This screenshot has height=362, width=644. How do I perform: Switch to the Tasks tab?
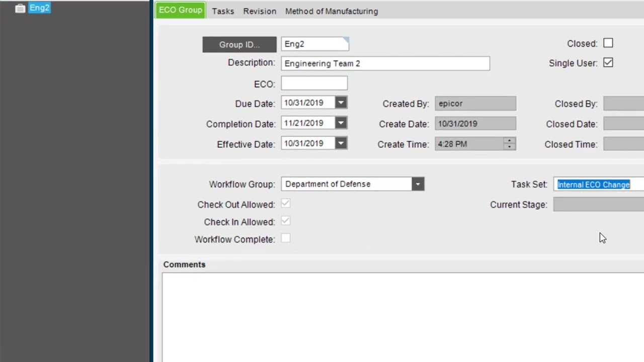223,11
